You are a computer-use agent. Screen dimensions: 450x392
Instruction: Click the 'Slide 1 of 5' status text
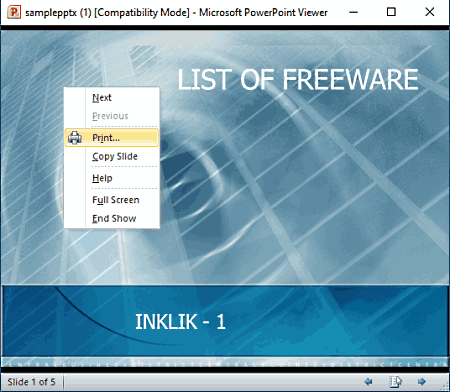[x=31, y=382]
